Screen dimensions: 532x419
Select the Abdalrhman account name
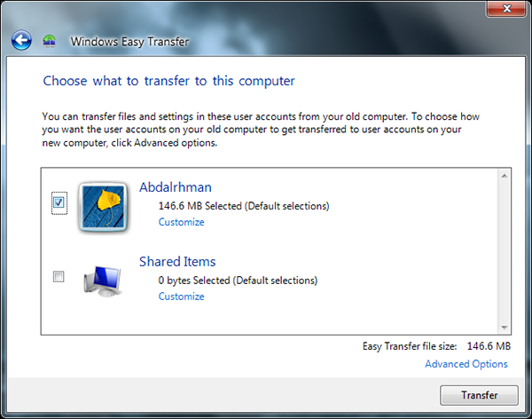176,187
